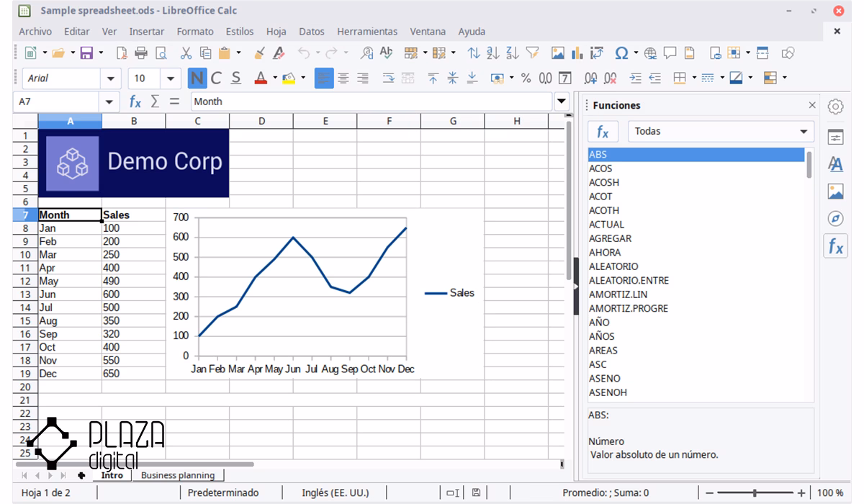The height and width of the screenshot is (504, 864).
Task: Click the font color red A swatch
Action: click(x=260, y=78)
